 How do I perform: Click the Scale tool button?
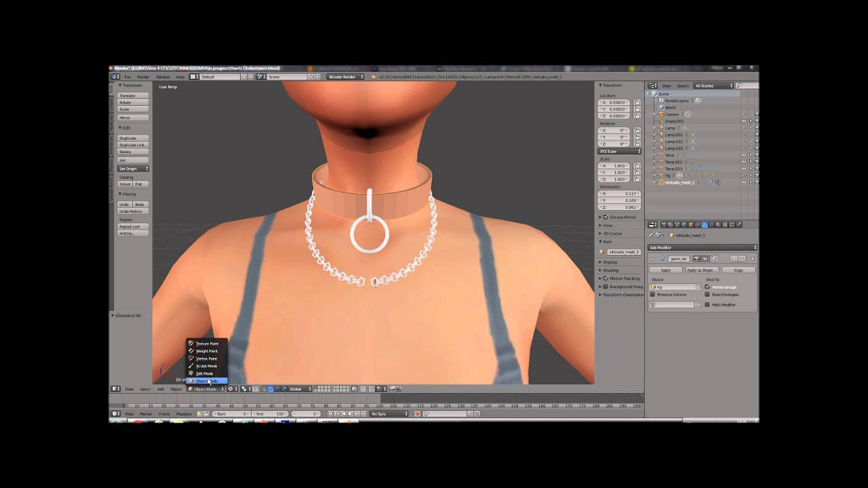coord(133,109)
